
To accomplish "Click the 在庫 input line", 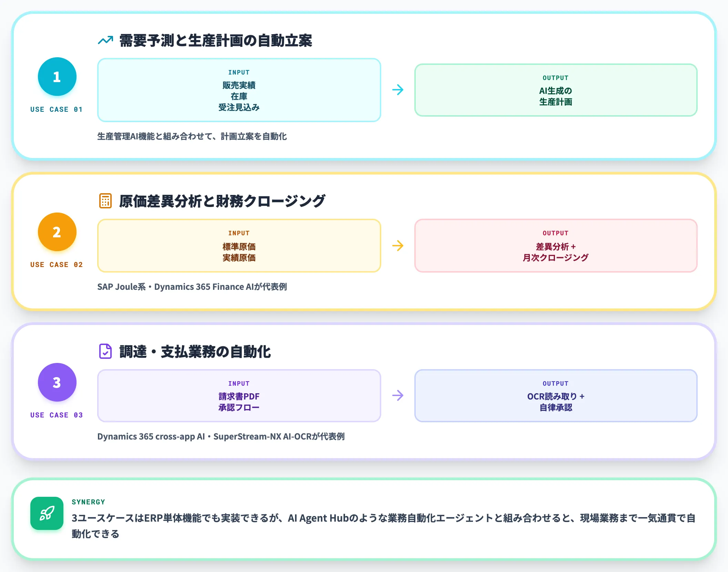I will [x=239, y=96].
